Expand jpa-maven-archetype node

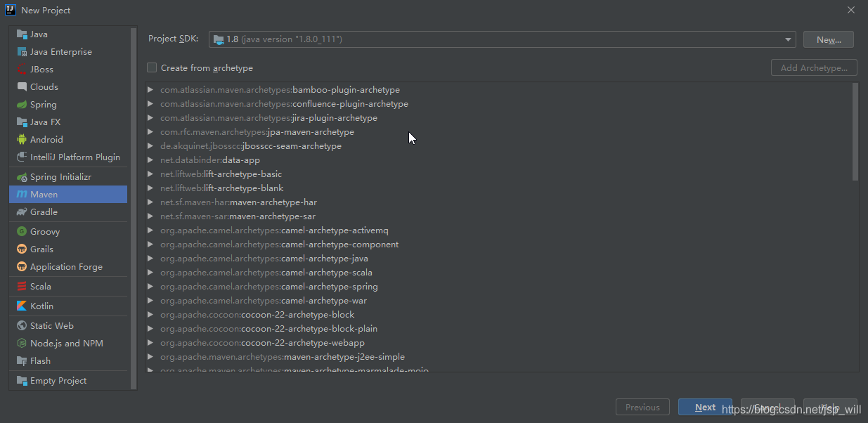point(150,132)
